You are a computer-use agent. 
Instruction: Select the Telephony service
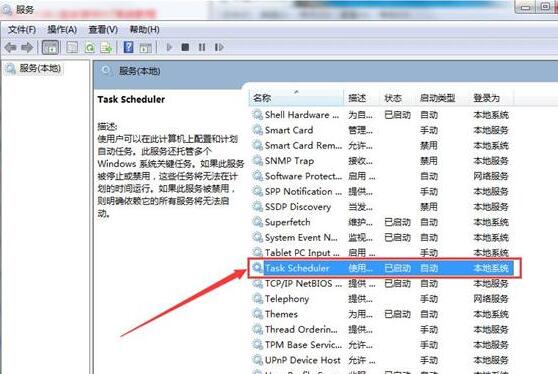(381, 299)
